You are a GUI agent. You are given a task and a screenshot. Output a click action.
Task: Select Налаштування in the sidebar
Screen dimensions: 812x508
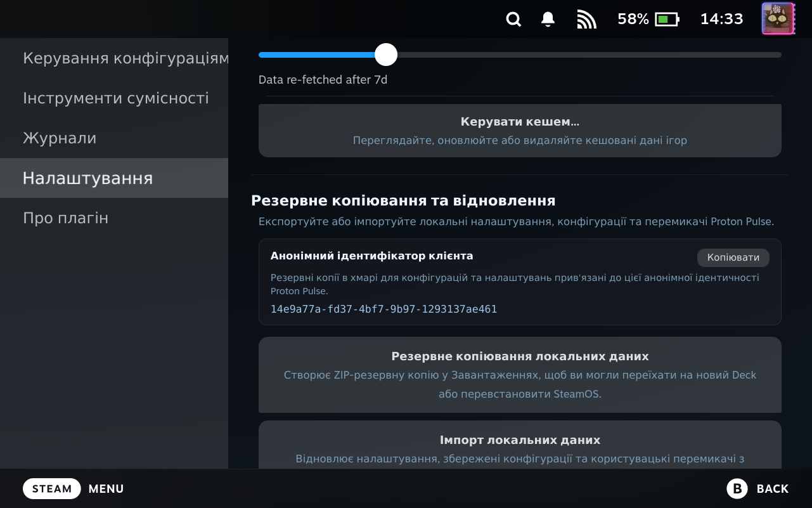point(114,178)
